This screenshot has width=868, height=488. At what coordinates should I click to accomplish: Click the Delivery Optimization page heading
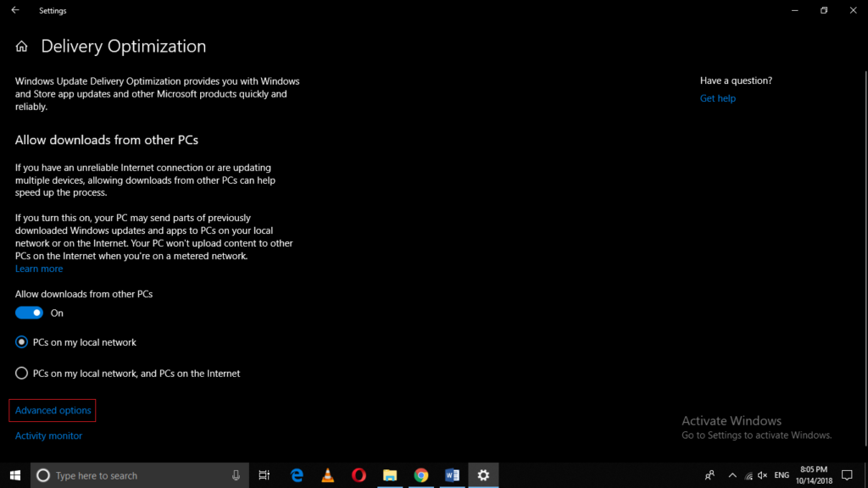tap(124, 47)
